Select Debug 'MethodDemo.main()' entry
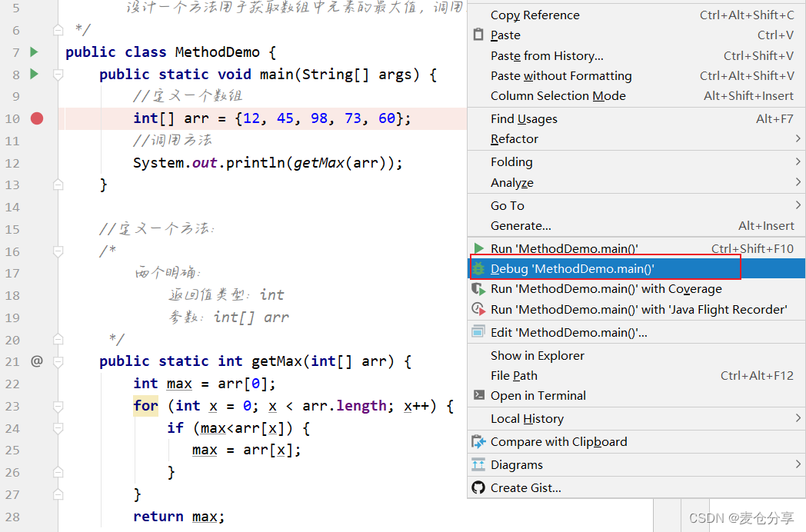This screenshot has width=806, height=532. [x=636, y=268]
